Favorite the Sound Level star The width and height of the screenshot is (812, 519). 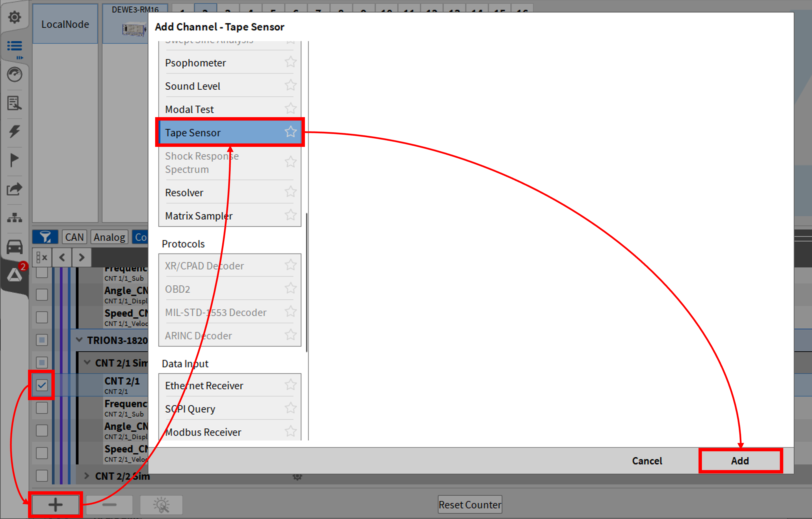(x=290, y=85)
